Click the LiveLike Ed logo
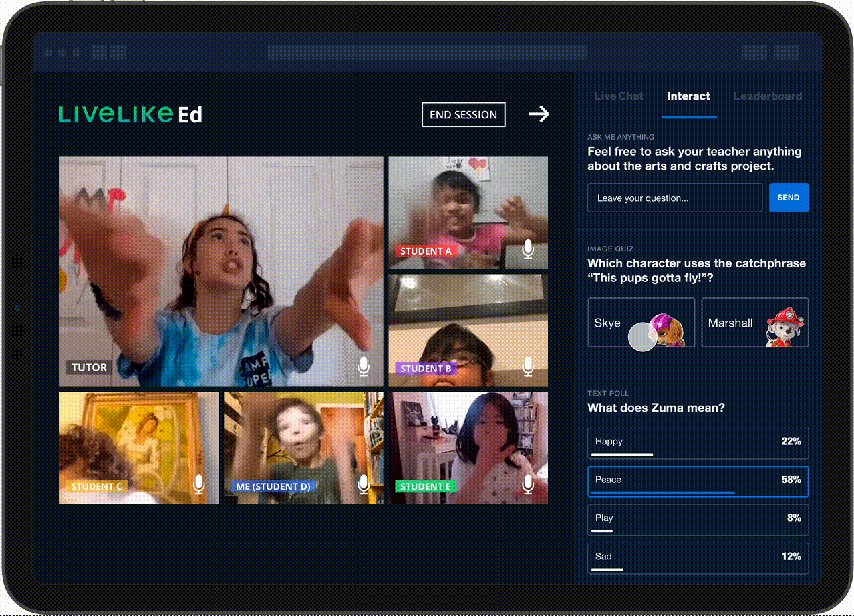The width and height of the screenshot is (854, 616). pyautogui.click(x=131, y=114)
